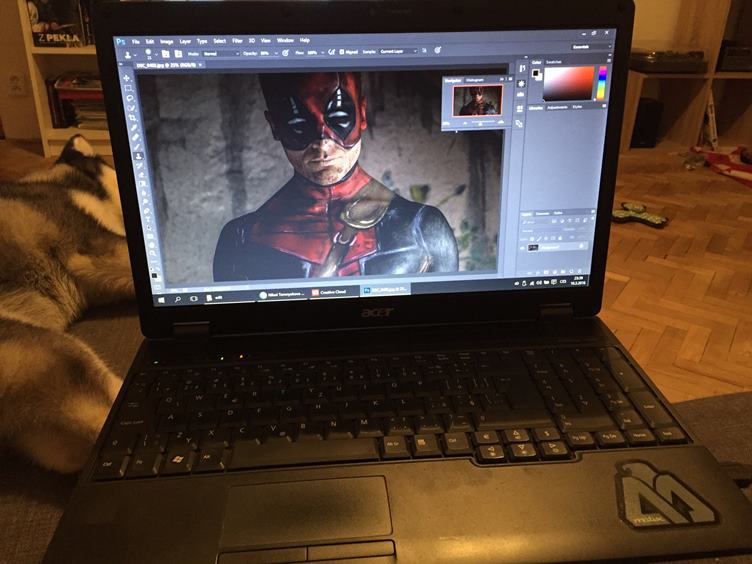Toggle the Background layer lock icon

coord(581,246)
